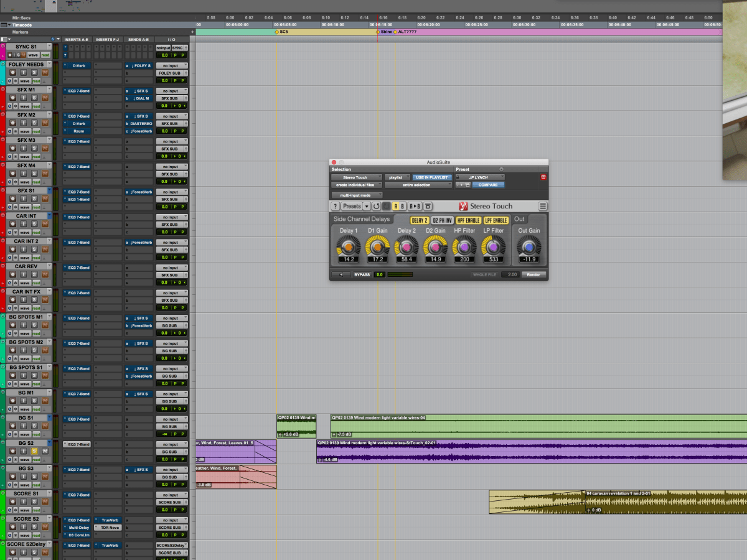This screenshot has width=747, height=560.
Task: Open the EQ3 7-Band insert on SFX M1
Action: click(x=78, y=91)
